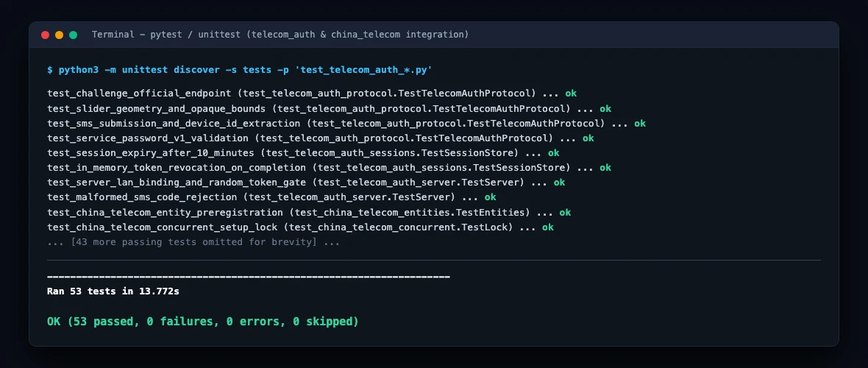Click ok status of test_china_telecom_concurrent_setup_lock
The width and height of the screenshot is (868, 368).
(x=548, y=227)
